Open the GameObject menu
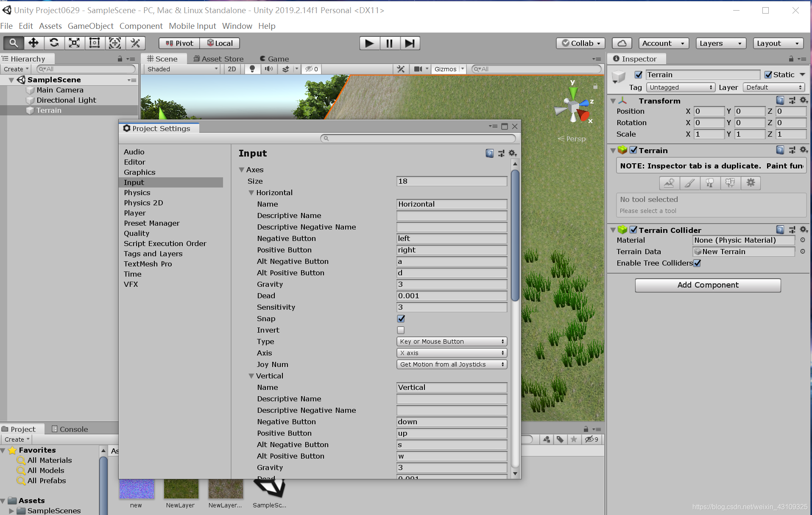This screenshot has height=515, width=812. (90, 26)
